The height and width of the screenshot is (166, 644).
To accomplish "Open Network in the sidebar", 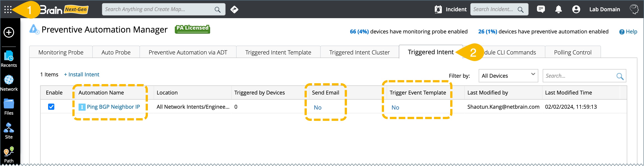I will tap(9, 83).
